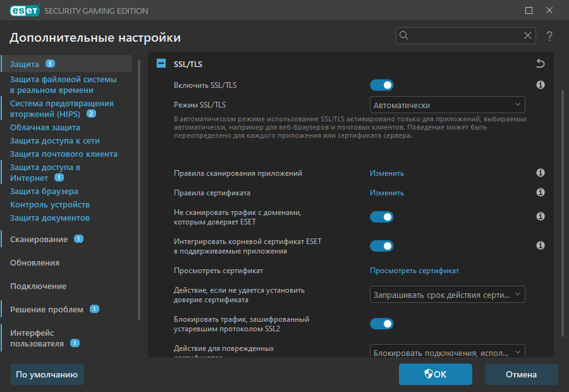
Task: Toggle blocking of outdated SSL2 traffic
Action: click(x=382, y=324)
